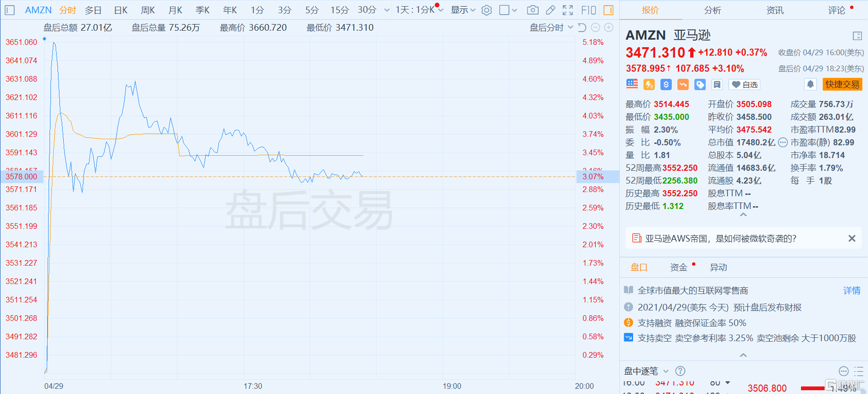
Task: Click the orange short-selling trend icon
Action: click(683, 84)
